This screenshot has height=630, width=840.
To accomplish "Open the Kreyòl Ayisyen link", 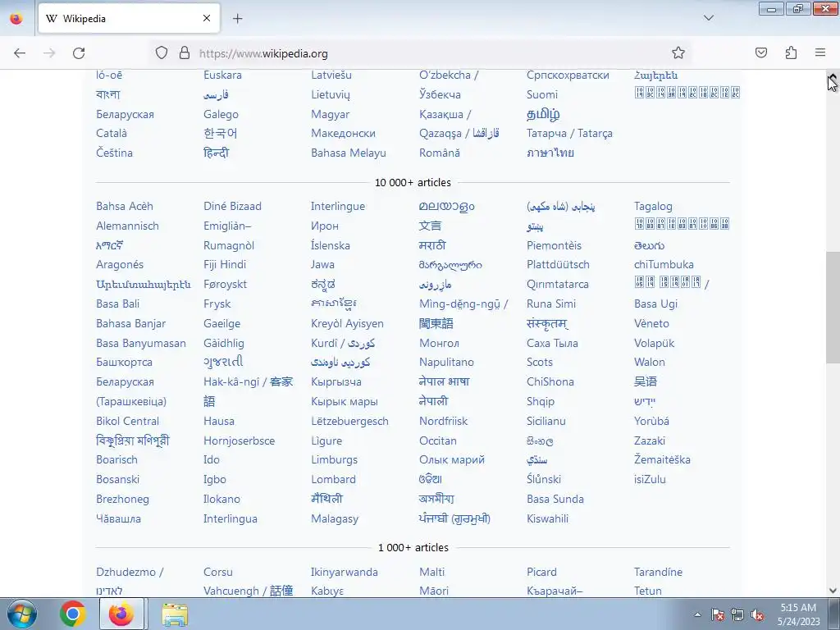I will pos(347,323).
